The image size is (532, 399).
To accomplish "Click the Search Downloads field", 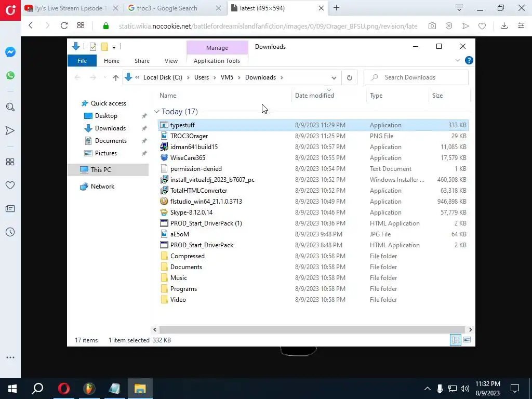I will coord(416,78).
